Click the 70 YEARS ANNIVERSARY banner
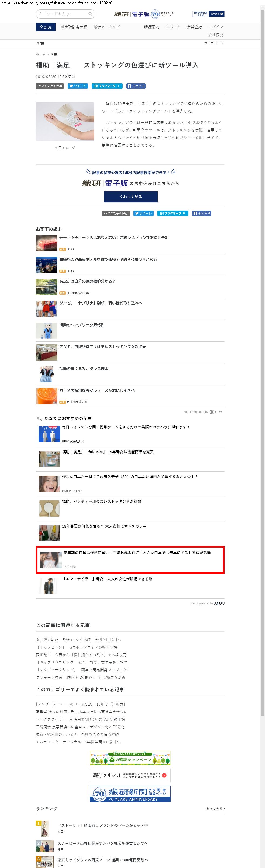This screenshot has height=868, width=265. 130,794
